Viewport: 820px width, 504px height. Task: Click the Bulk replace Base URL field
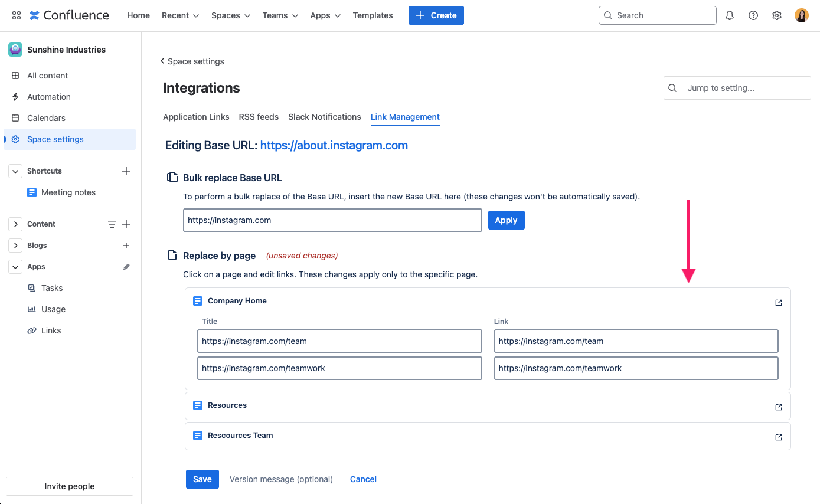coord(332,220)
